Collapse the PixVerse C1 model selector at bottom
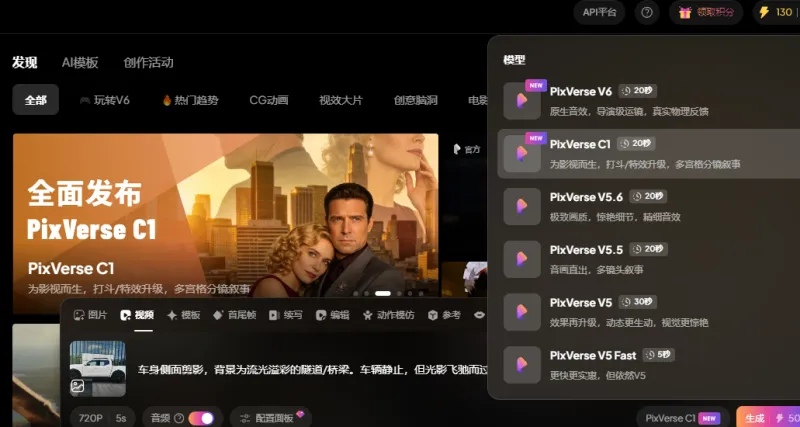 (682, 418)
